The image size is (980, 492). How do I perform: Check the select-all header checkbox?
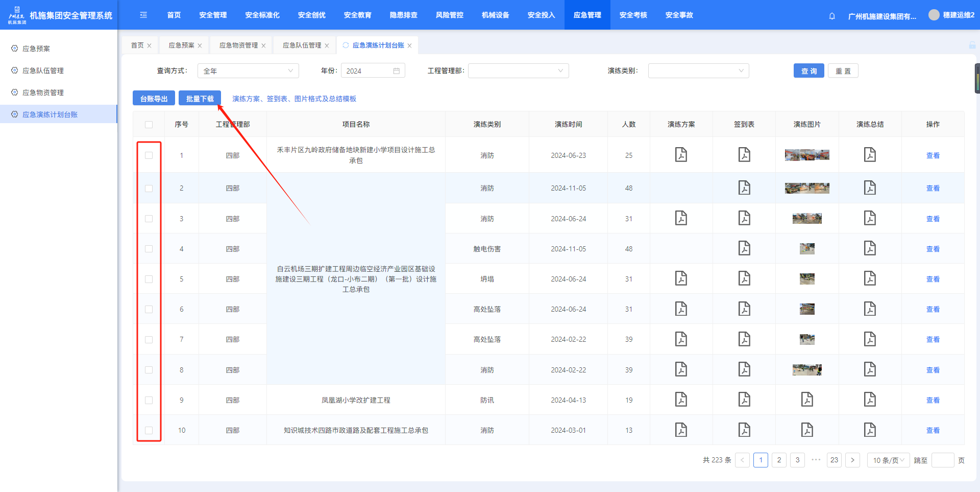[x=149, y=125]
